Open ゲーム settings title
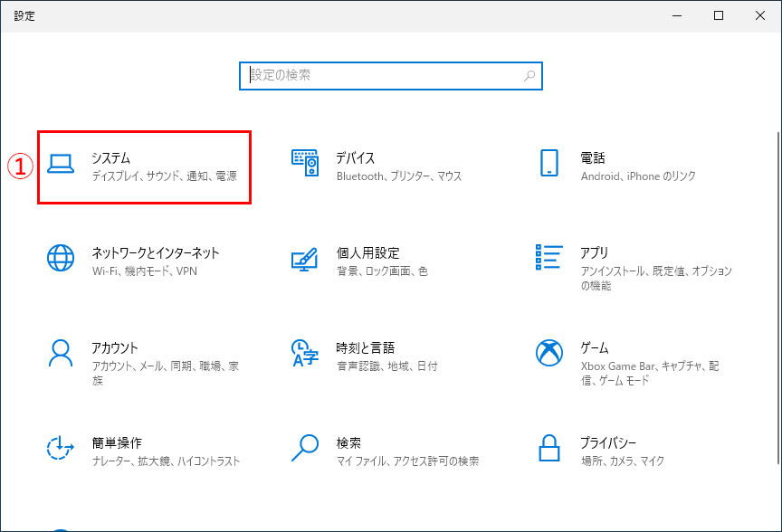Viewport: 782px width, 532px height. click(595, 347)
